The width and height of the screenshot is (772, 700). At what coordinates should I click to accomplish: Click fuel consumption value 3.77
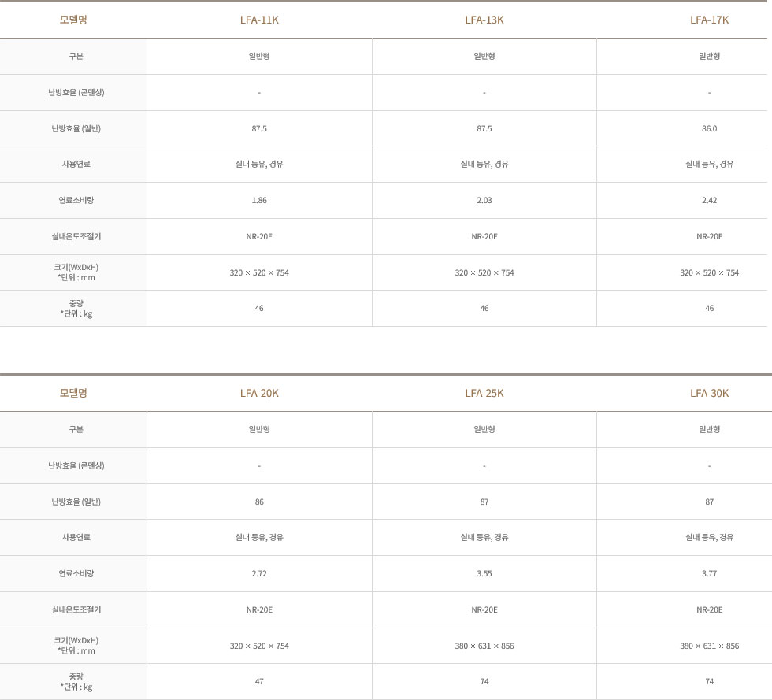point(709,573)
